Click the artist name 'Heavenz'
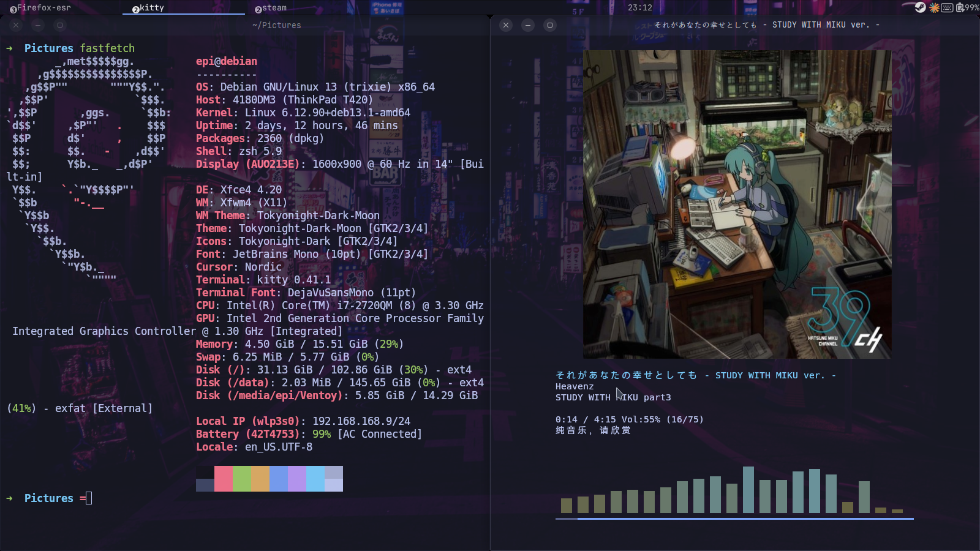Viewport: 980px width, 551px height. coord(575,386)
